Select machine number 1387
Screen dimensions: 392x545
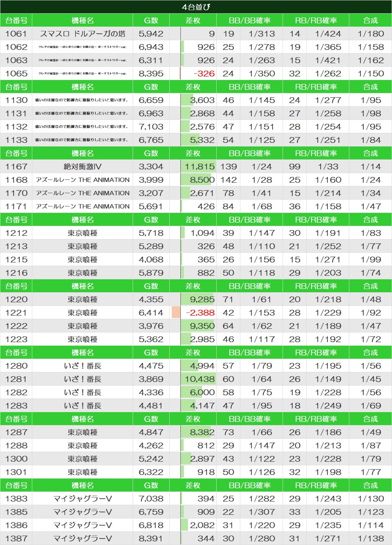pyautogui.click(x=16, y=539)
